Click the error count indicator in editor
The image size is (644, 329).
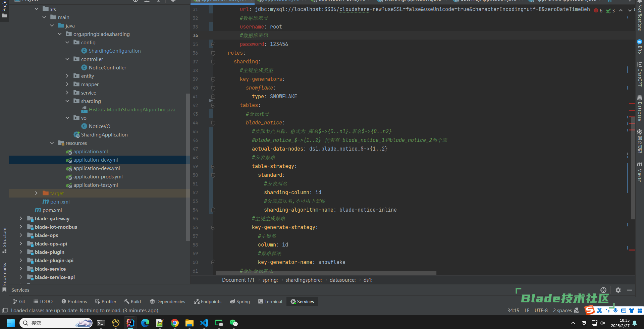(598, 10)
